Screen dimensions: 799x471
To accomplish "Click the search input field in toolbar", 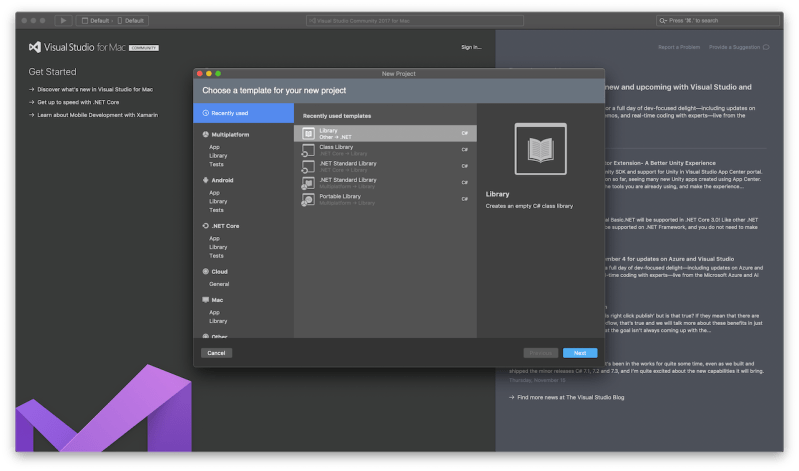I will click(x=717, y=21).
